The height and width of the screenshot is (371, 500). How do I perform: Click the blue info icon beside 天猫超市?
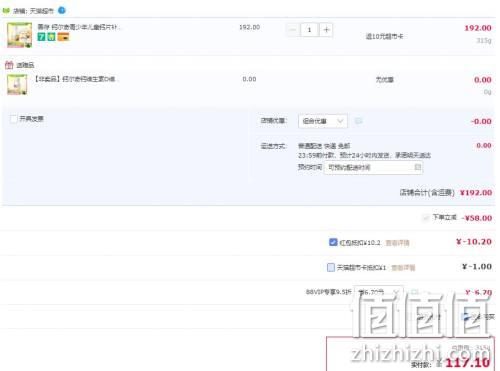click(62, 11)
